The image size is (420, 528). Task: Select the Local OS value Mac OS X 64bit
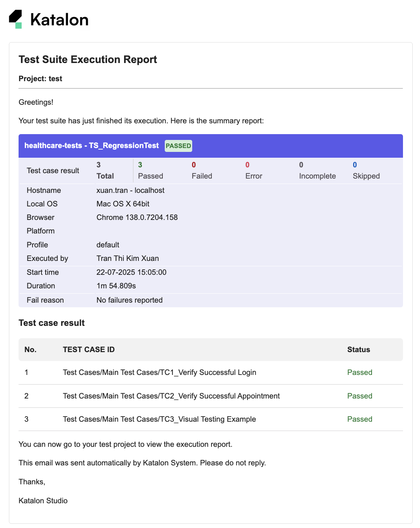pos(123,204)
